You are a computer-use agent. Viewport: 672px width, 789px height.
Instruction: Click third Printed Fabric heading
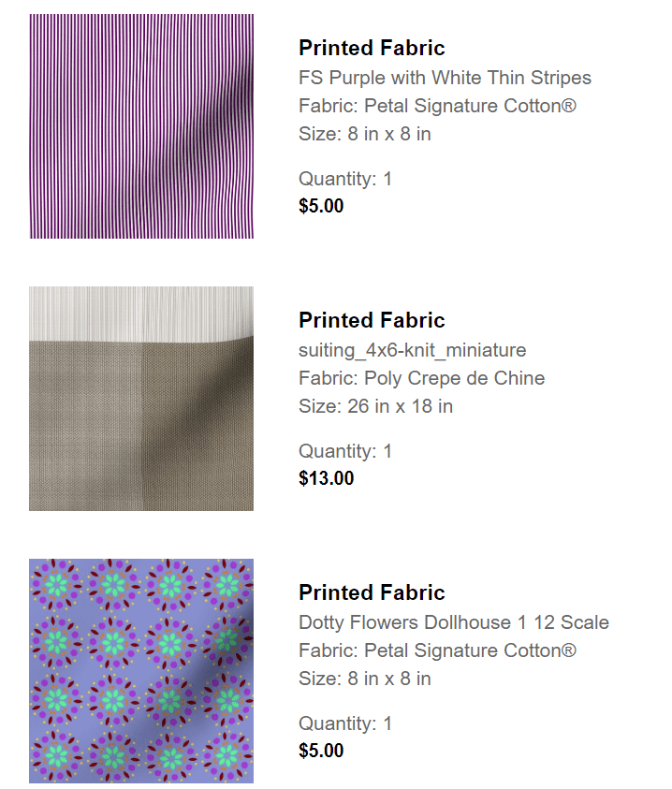coord(372,592)
